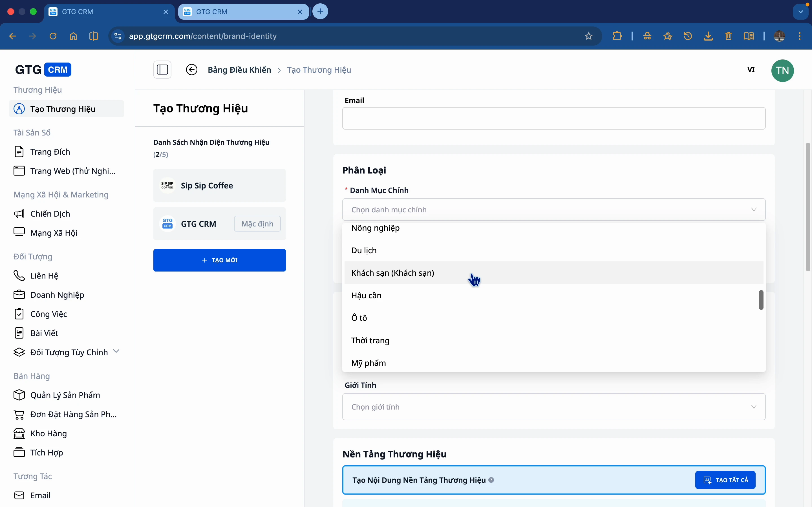Click TẠO TẤT CẢ button
The width and height of the screenshot is (812, 507).
725,480
